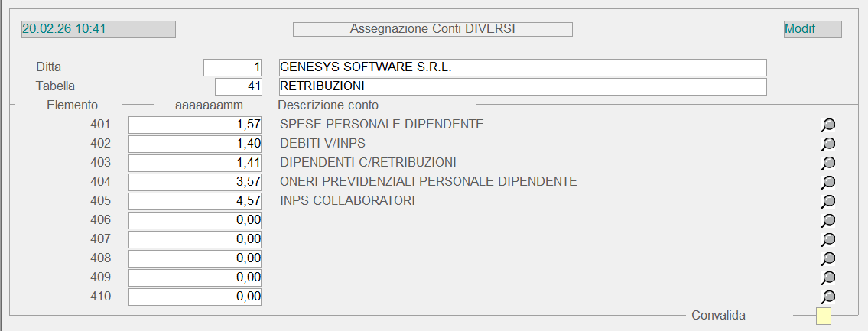
Task: Select the Tabella code field
Action: pos(239,86)
